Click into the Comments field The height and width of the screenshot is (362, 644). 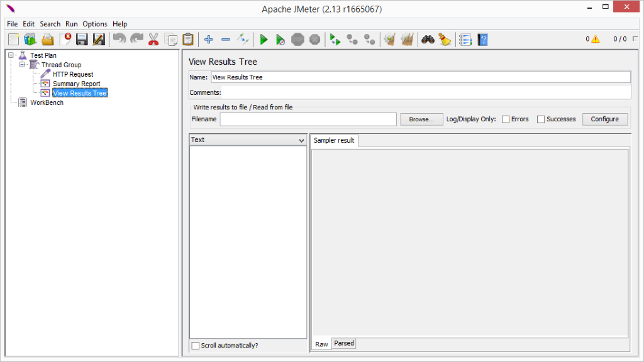coord(426,93)
